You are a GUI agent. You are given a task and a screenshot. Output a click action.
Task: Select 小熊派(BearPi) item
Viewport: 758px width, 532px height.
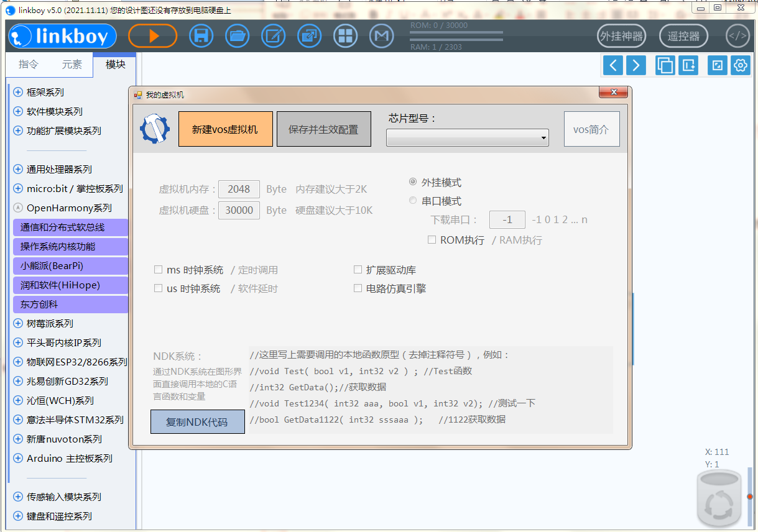(70, 266)
